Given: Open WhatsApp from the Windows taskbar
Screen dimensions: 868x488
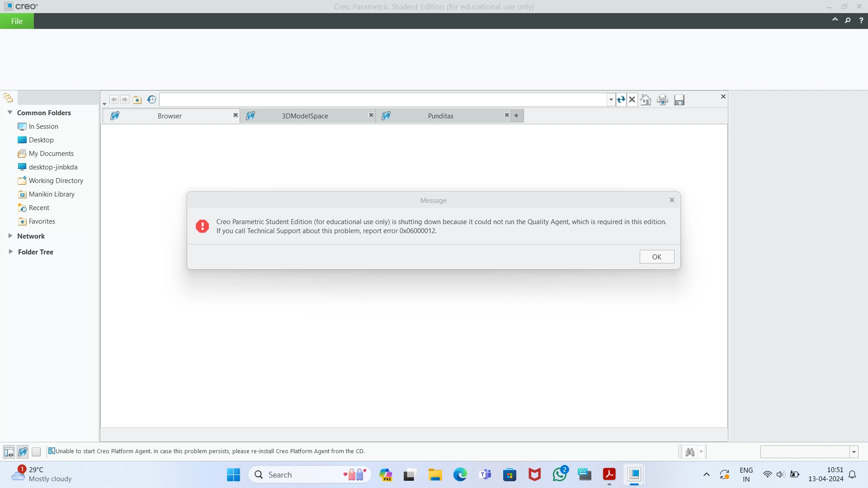Looking at the screenshot, I should pyautogui.click(x=560, y=474).
